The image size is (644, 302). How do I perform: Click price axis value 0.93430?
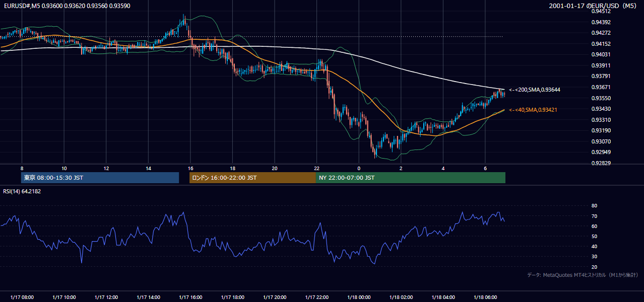pos(601,109)
